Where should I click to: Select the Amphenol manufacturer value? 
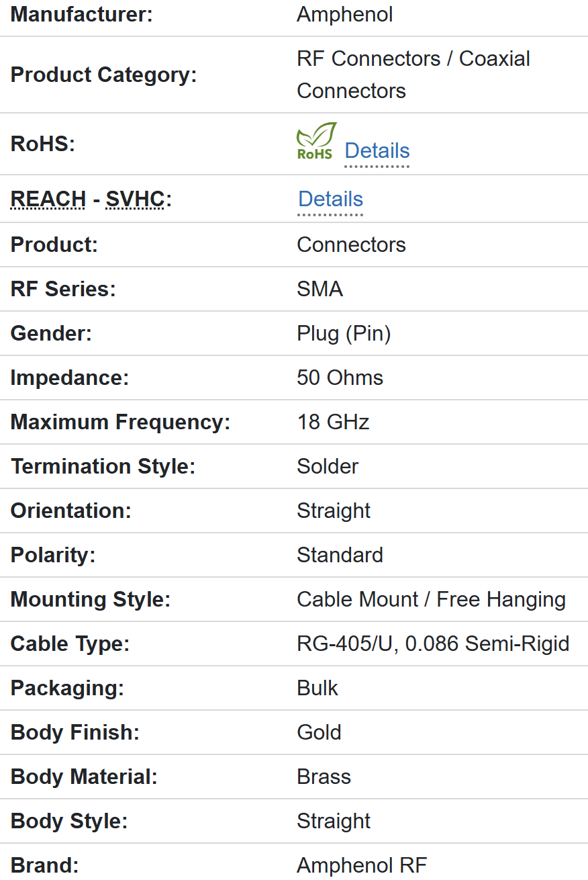click(345, 15)
